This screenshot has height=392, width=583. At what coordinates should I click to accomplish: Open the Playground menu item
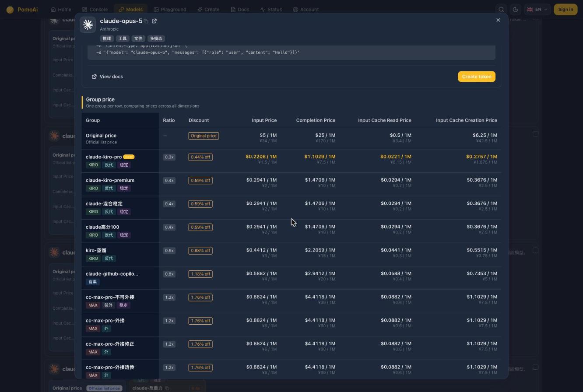170,9
